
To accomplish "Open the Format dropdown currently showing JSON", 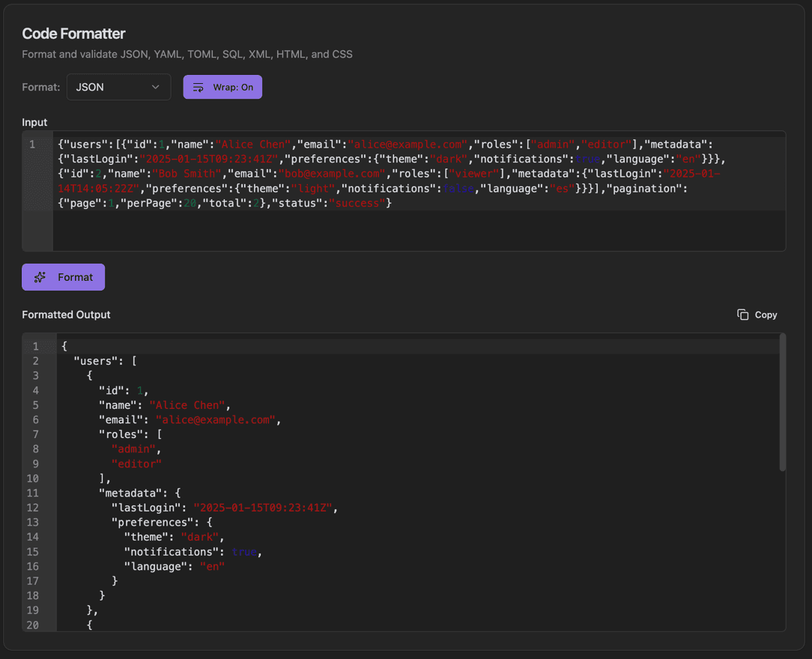I will coord(118,87).
